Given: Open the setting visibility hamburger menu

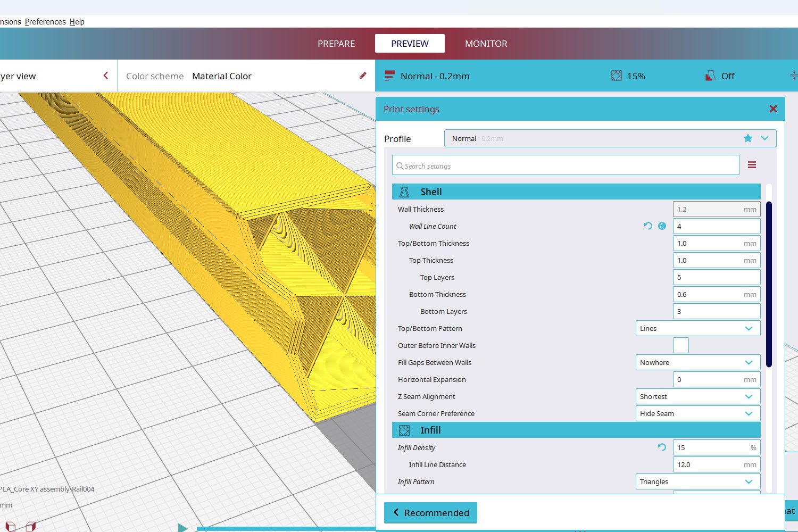Looking at the screenshot, I should [x=752, y=165].
